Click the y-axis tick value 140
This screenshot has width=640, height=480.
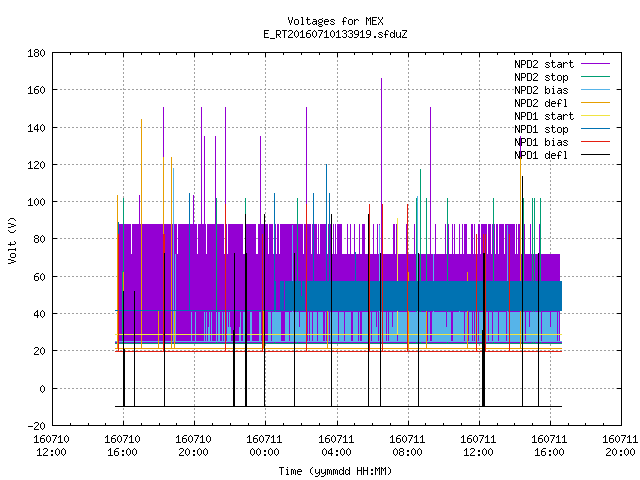tap(36, 128)
